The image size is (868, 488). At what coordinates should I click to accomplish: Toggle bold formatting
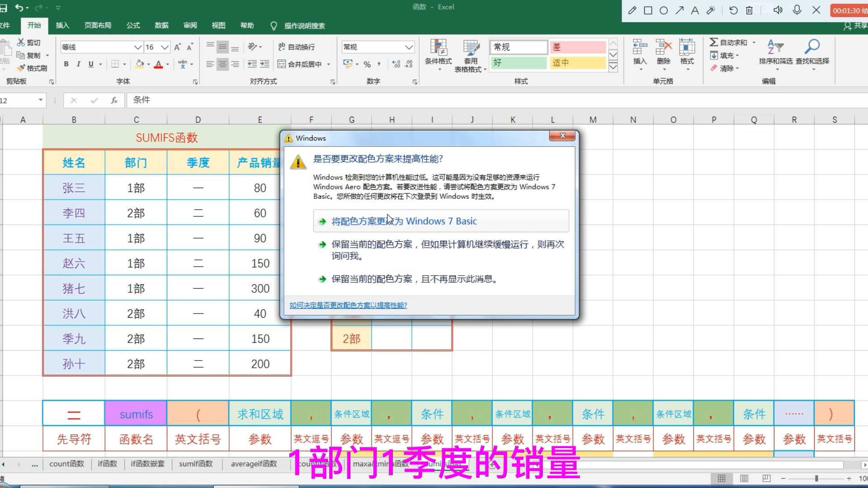click(66, 64)
